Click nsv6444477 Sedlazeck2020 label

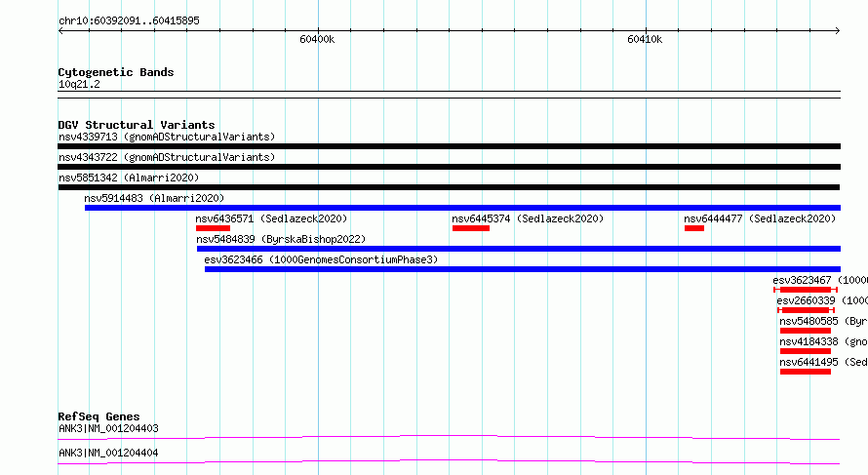tap(760, 218)
